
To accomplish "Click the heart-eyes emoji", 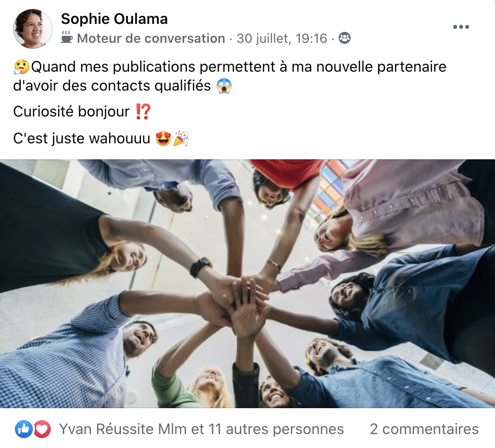I will coord(163,138).
